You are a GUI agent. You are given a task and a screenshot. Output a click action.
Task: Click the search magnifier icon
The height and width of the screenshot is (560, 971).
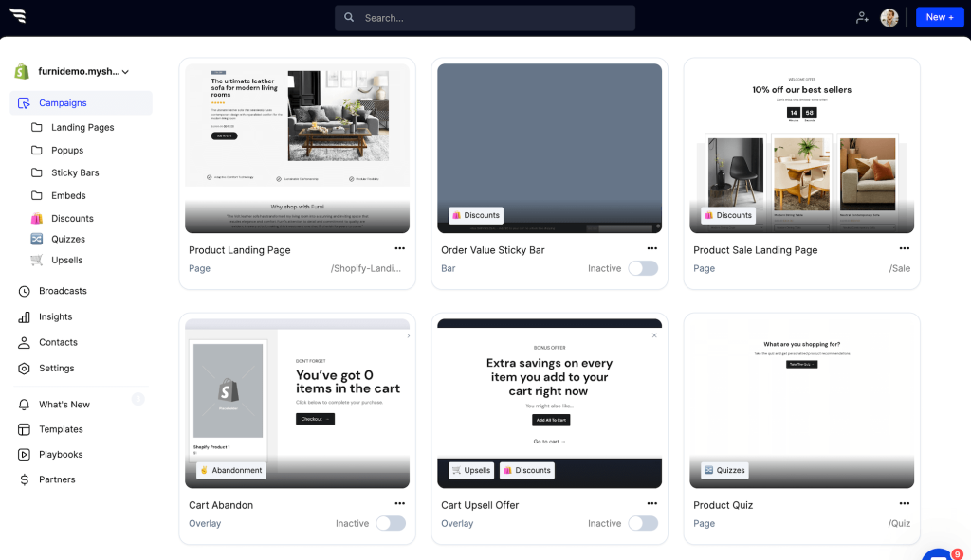click(349, 17)
